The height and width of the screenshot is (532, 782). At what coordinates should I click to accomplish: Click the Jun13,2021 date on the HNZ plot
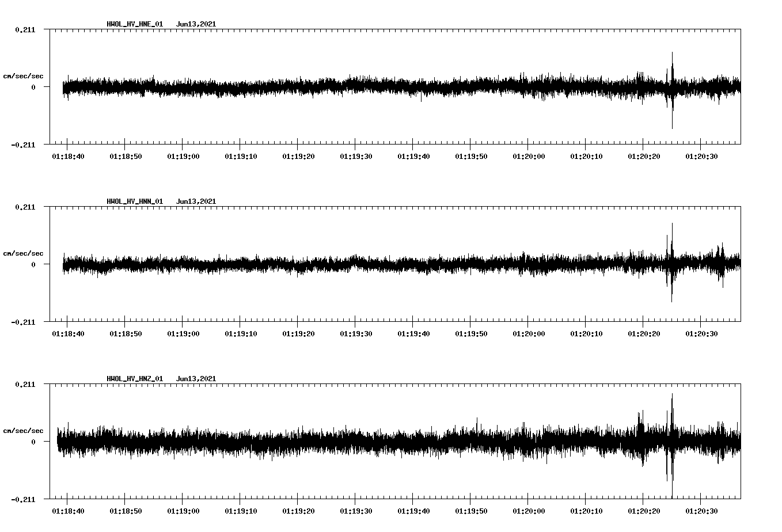click(196, 379)
